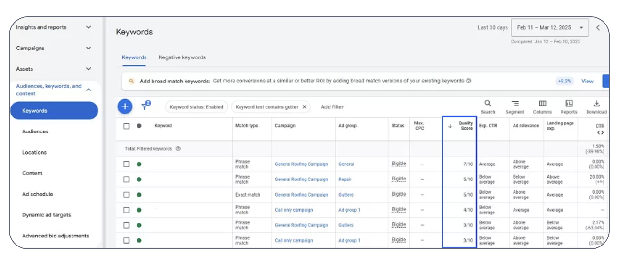Click the help icon beside Total: Filtered keywords
Image resolution: width=644 pixels, height=262 pixels.
tap(178, 149)
